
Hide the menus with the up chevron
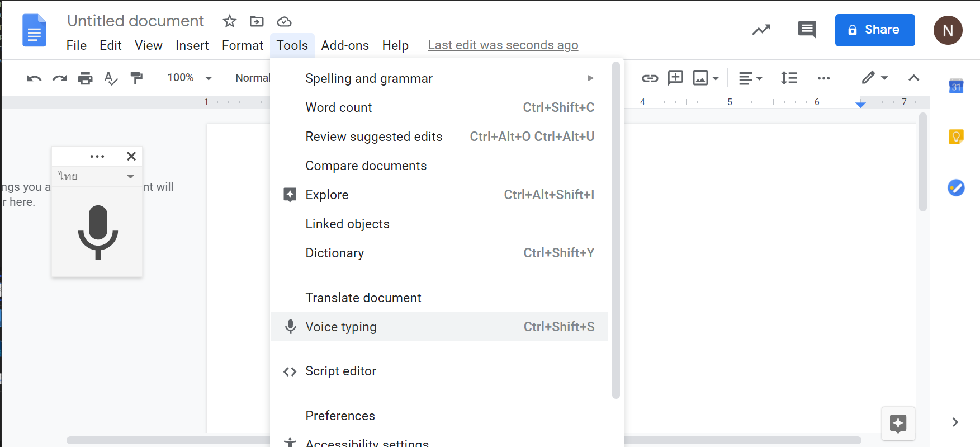pyautogui.click(x=913, y=78)
